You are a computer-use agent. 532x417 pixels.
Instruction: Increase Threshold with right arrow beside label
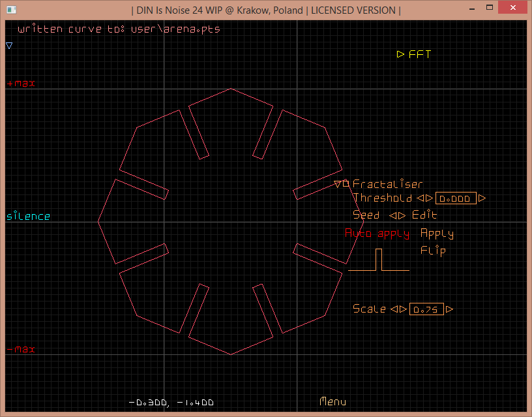(x=429, y=198)
